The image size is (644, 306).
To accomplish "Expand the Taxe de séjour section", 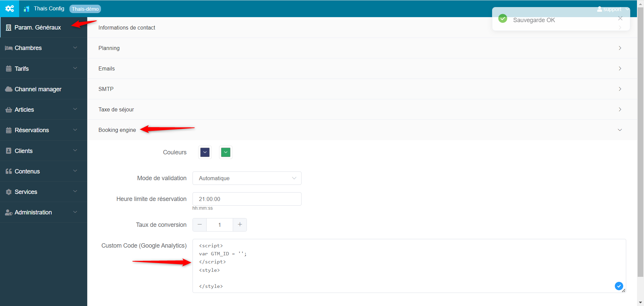I will coord(362,109).
